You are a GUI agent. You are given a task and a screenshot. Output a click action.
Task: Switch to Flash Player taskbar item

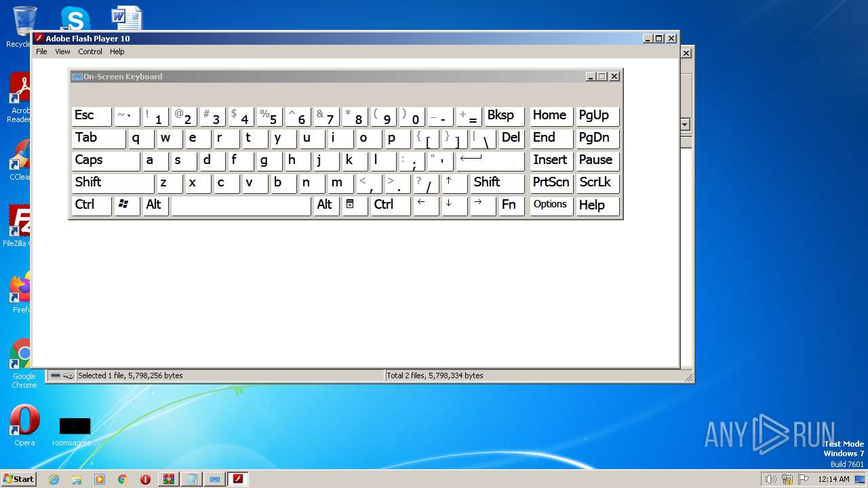click(238, 479)
